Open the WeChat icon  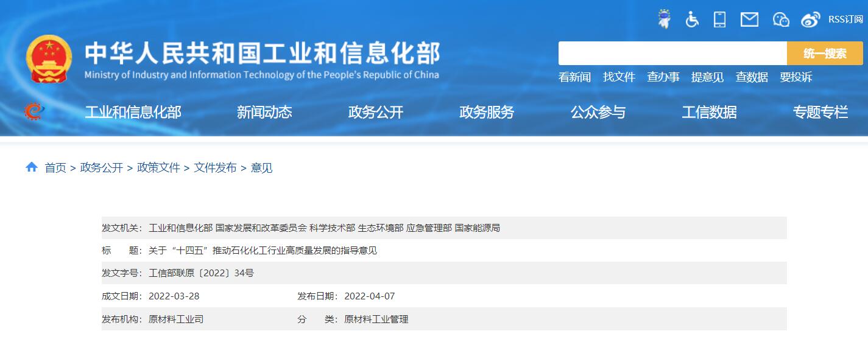pos(781,19)
